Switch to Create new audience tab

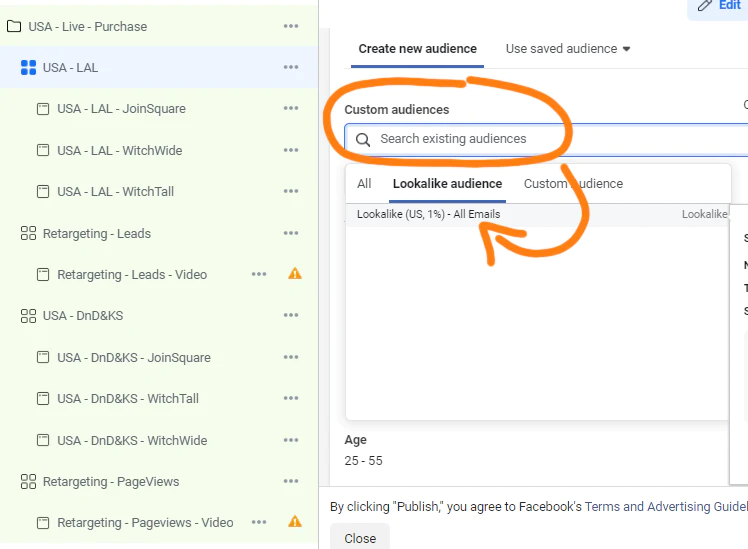click(417, 49)
